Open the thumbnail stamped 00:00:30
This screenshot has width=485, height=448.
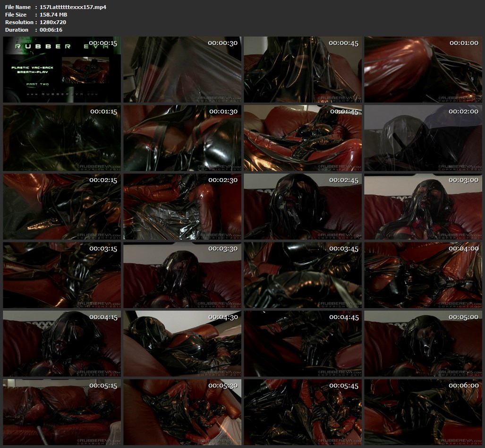pyautogui.click(x=182, y=69)
